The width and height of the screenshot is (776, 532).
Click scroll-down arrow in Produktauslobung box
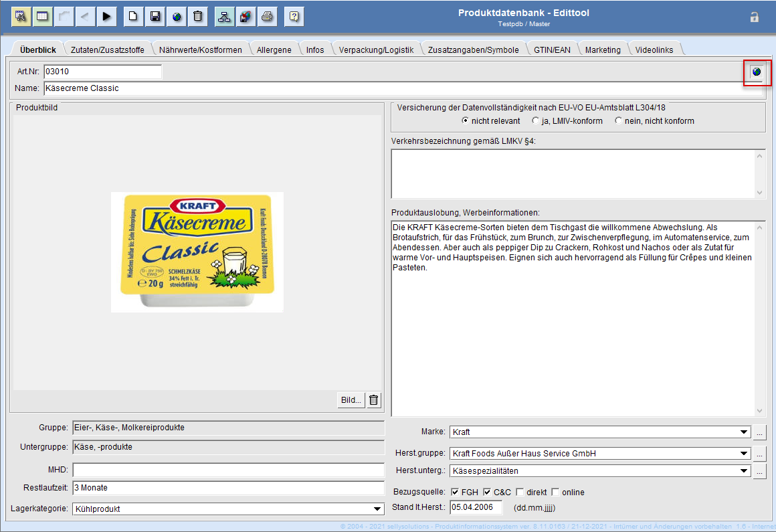760,411
